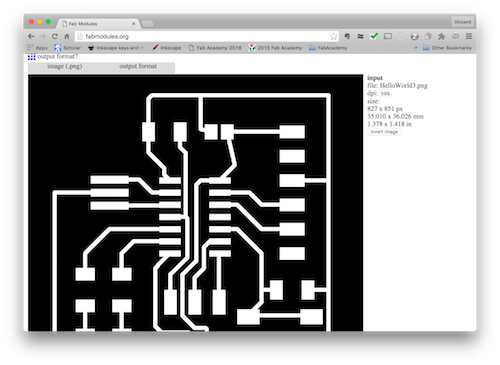Click the mail envelope extension icon
The height and width of the screenshot is (365, 500).
point(455,36)
